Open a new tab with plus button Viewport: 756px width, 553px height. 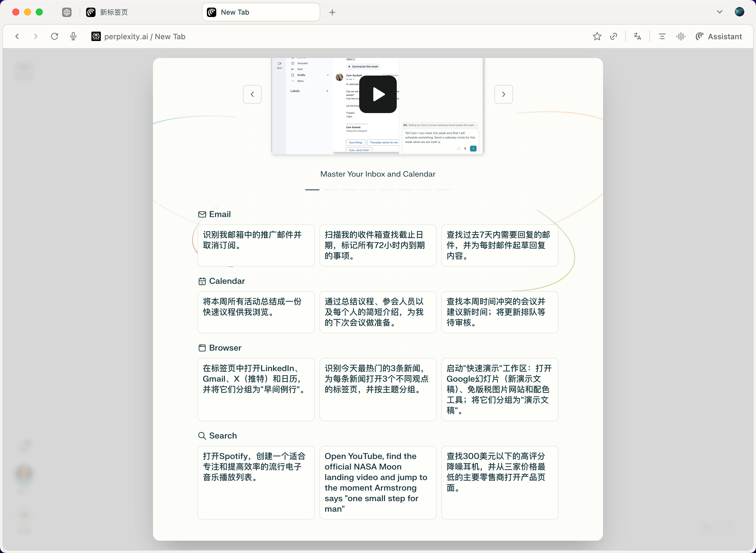point(332,12)
